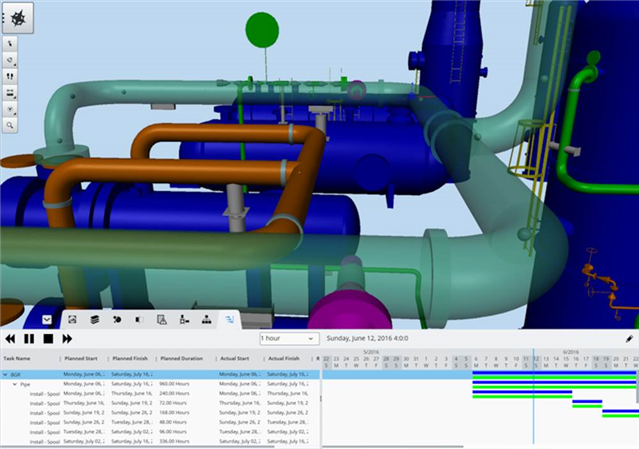This screenshot has height=449, width=639.
Task: Open the saved views panel tab
Action: pyautogui.click(x=72, y=319)
